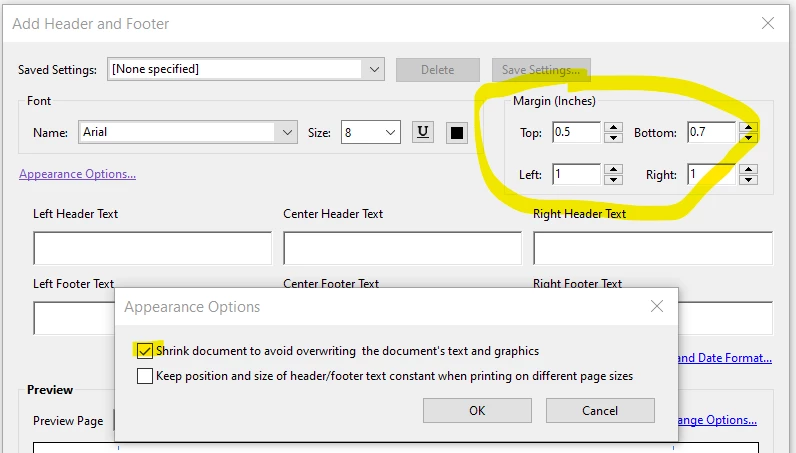Click the Right Footer Text box
The image size is (796, 453).
click(x=725, y=318)
